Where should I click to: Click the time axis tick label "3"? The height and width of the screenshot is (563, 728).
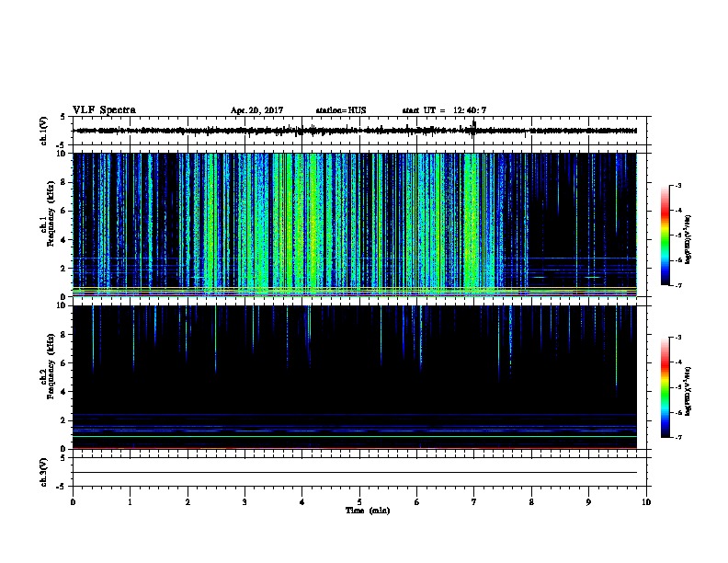point(245,502)
